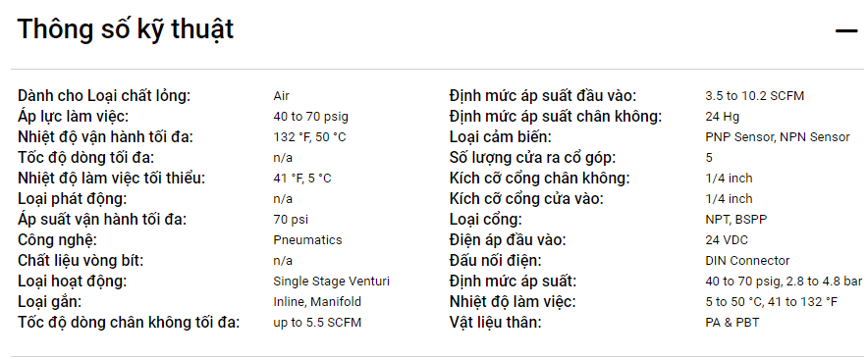Image resolution: width=868 pixels, height=359 pixels.
Task: Click the 40 to 70 psig value
Action: pyautogui.click(x=310, y=117)
